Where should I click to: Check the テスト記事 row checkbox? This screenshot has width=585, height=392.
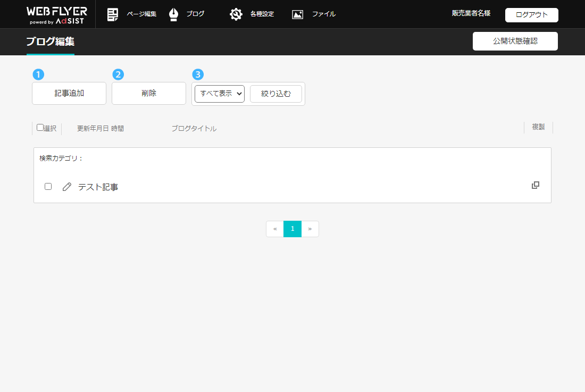click(48, 187)
